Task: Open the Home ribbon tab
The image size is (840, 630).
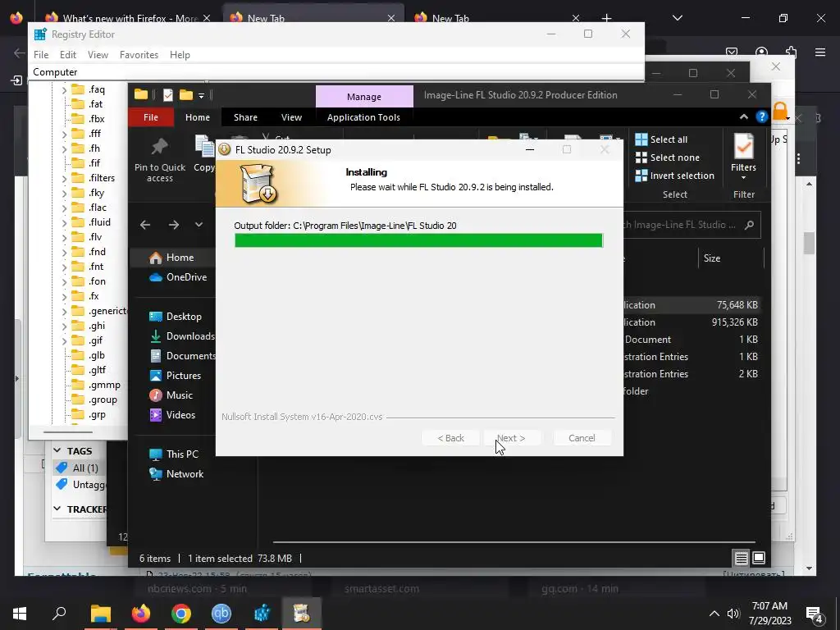Action: (x=198, y=117)
